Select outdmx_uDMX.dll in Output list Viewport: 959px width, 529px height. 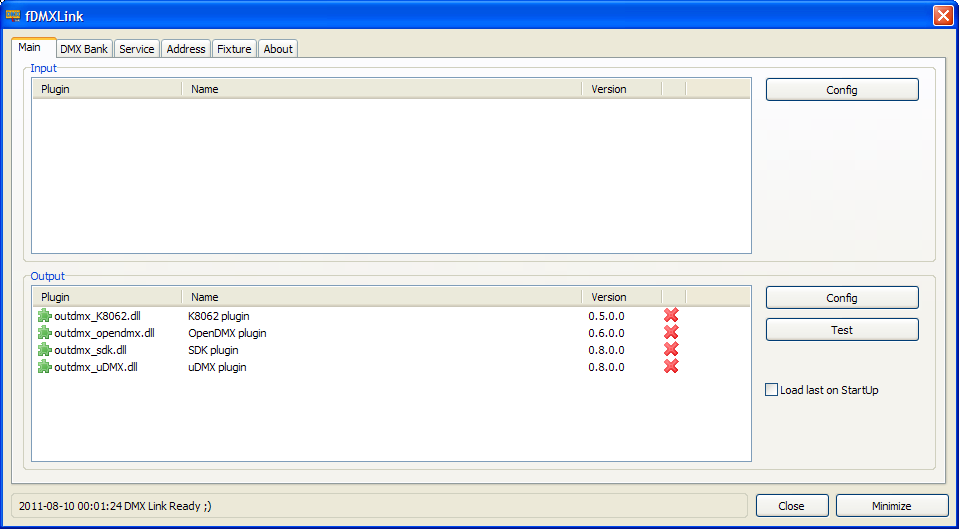[x=96, y=368]
